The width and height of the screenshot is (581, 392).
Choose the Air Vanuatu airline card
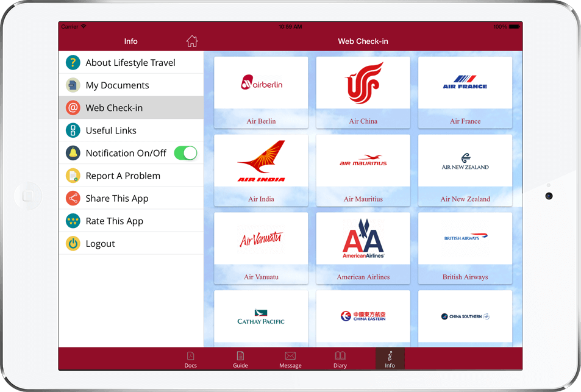[261, 248]
